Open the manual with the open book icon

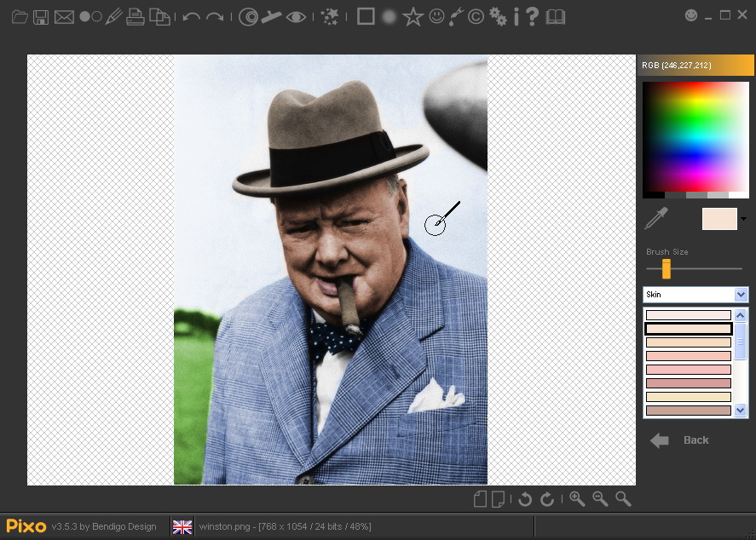(x=556, y=17)
